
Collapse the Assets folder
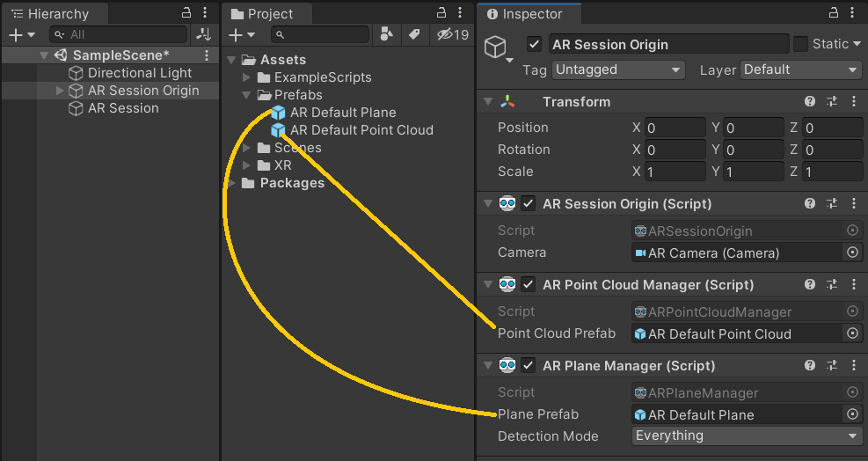tap(231, 59)
